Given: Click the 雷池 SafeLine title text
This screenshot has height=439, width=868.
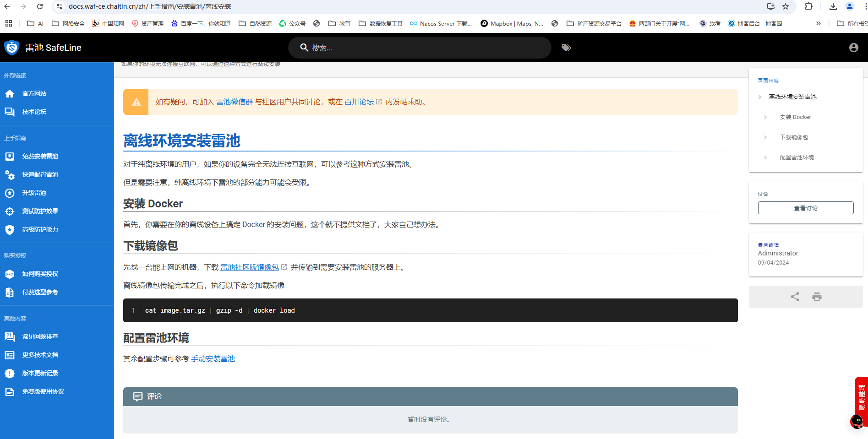Looking at the screenshot, I should [x=53, y=48].
